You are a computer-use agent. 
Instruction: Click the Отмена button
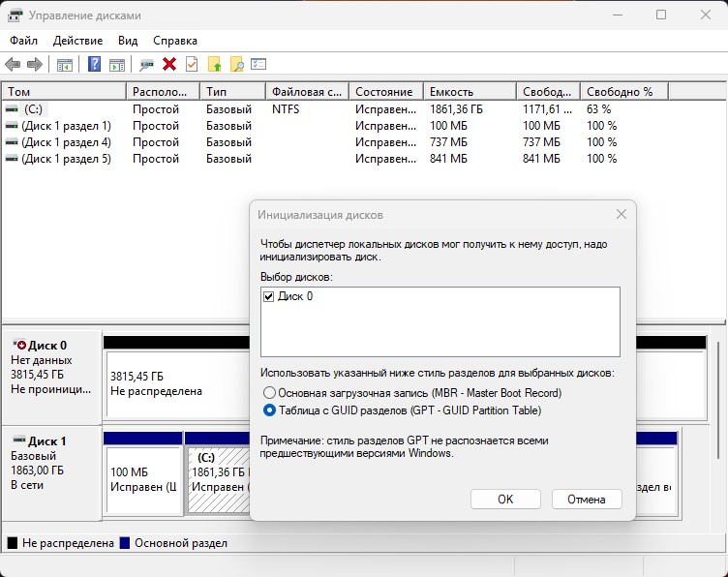[586, 500]
